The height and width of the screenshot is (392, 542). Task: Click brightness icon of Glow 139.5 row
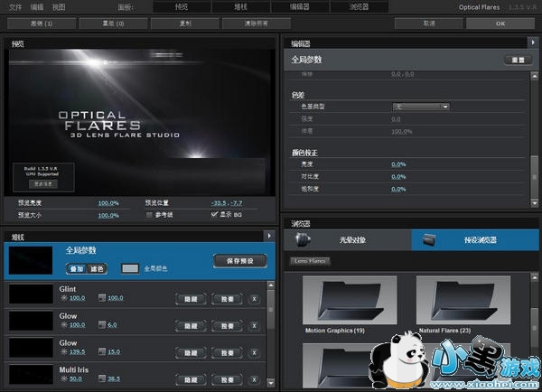(64, 351)
